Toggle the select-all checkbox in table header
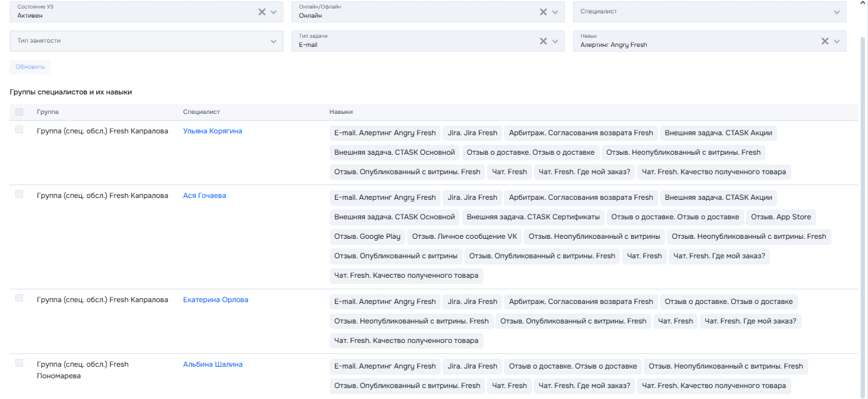The width and height of the screenshot is (868, 399). coord(20,112)
